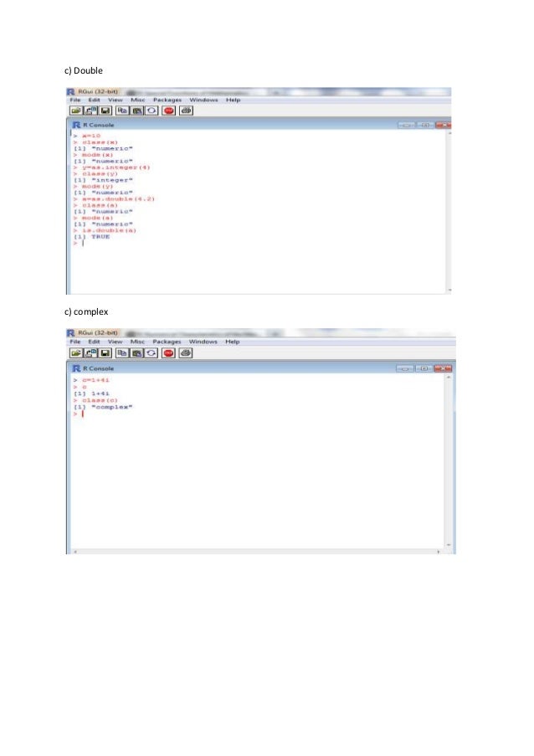
Task: Open Help menu in Double RGui window
Action: [234, 100]
